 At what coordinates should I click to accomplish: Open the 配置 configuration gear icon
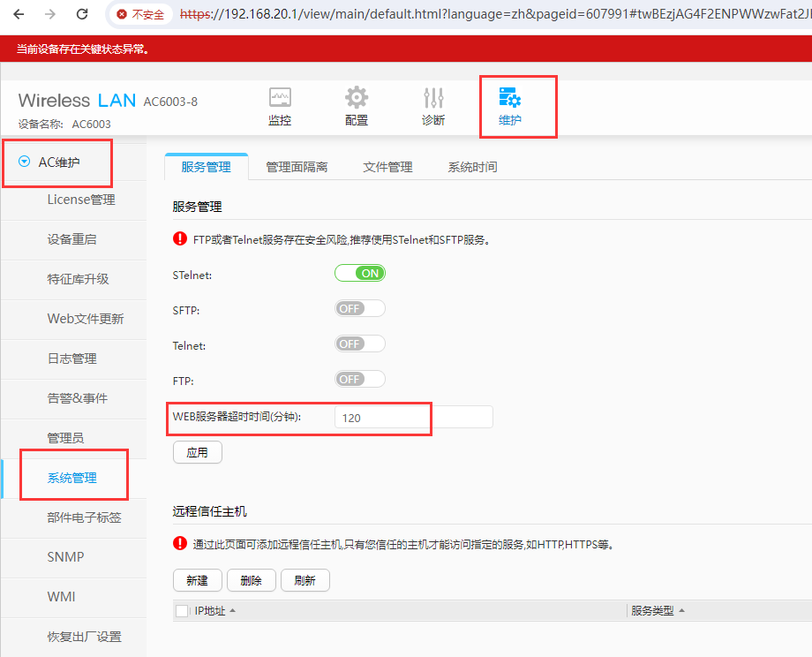point(357,97)
